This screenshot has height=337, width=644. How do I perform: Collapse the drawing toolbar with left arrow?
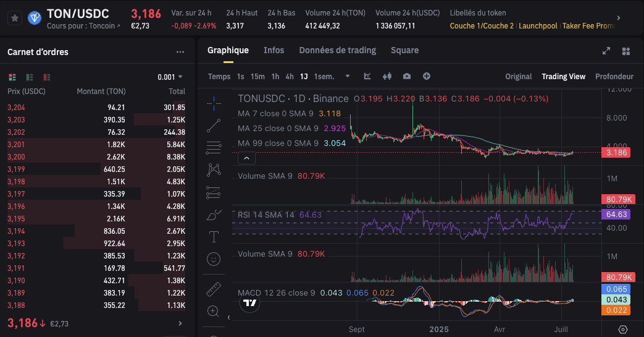(228, 317)
